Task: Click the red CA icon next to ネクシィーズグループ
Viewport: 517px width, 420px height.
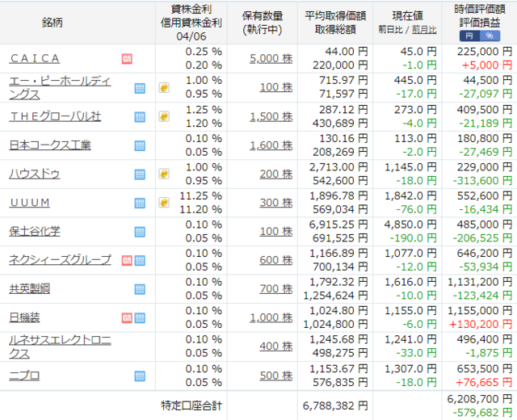Action: (127, 260)
